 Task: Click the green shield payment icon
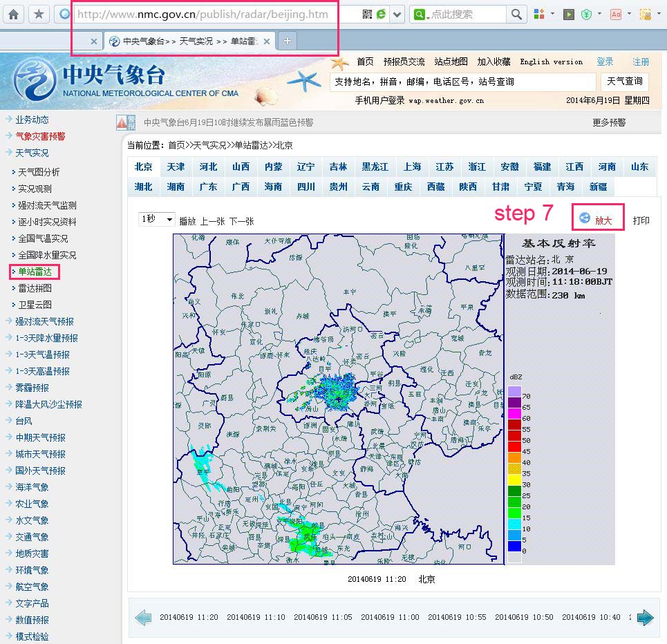[587, 15]
